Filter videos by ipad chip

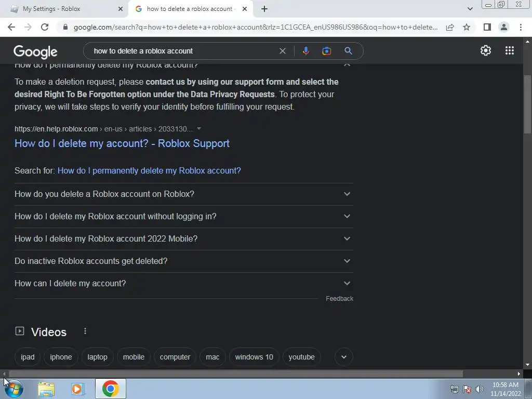(x=28, y=357)
